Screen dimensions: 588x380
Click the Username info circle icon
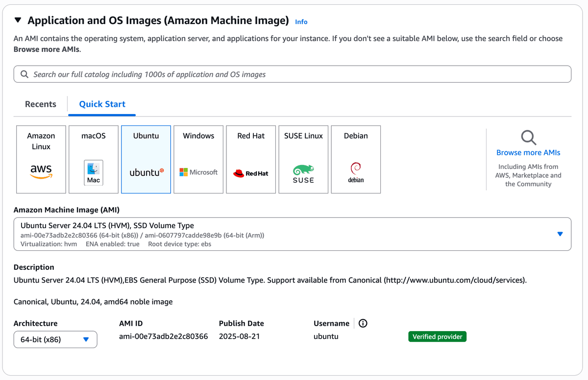point(363,323)
